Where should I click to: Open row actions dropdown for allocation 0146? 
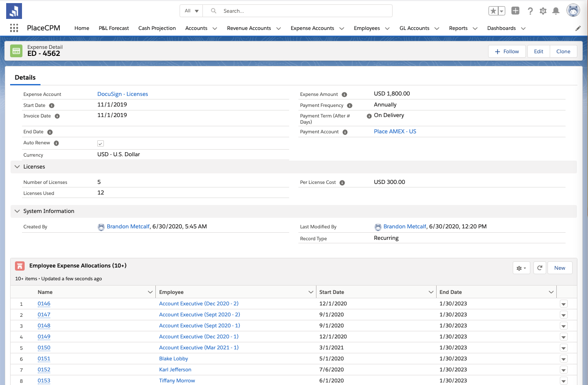coord(563,304)
